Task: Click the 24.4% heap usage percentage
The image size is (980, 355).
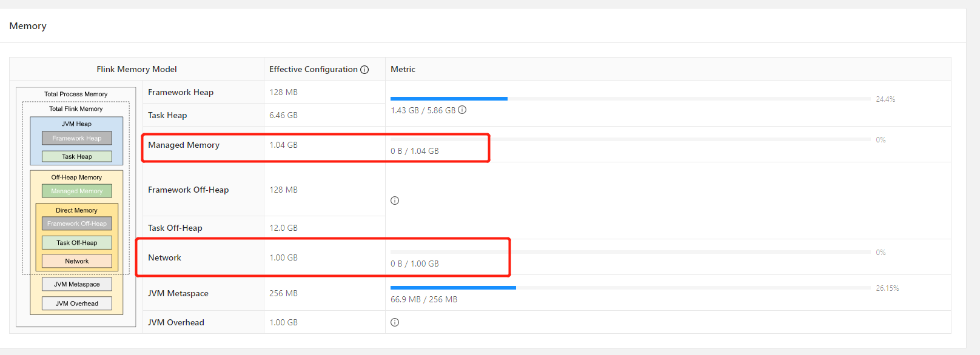Action: (885, 99)
